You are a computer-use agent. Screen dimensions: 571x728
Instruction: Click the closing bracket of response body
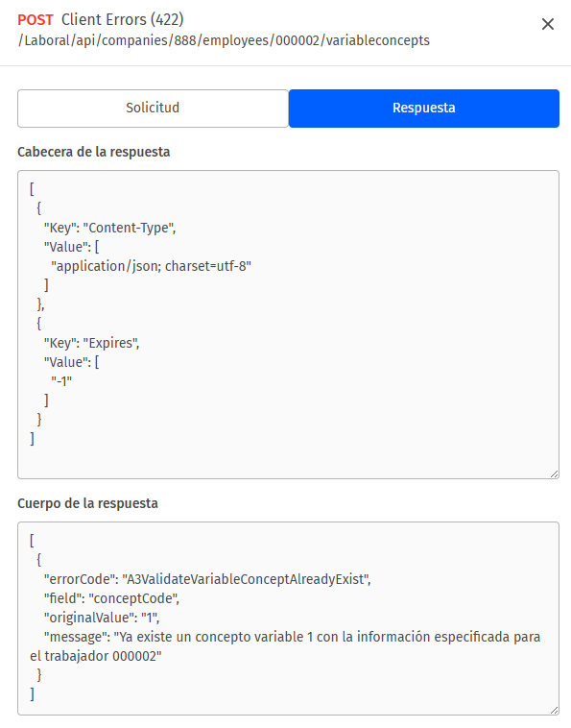(x=32, y=694)
